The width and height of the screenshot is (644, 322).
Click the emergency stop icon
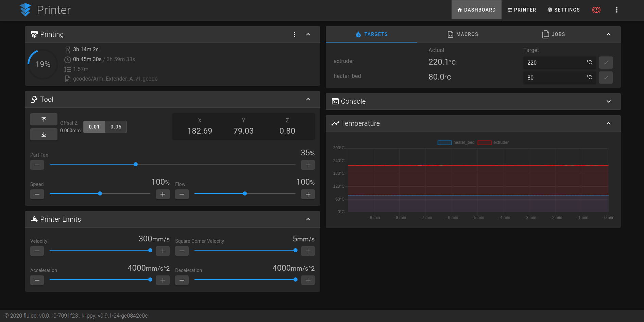click(x=596, y=10)
